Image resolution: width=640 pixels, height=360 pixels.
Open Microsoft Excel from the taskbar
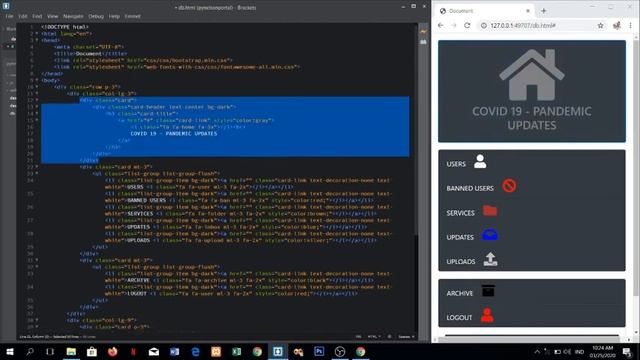click(x=236, y=351)
